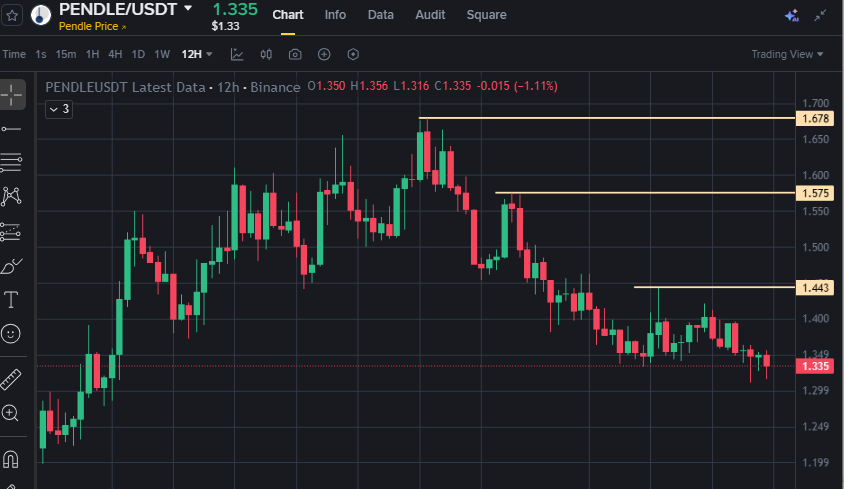The image size is (844, 489).
Task: Select the Text annotation tool
Action: tap(11, 300)
